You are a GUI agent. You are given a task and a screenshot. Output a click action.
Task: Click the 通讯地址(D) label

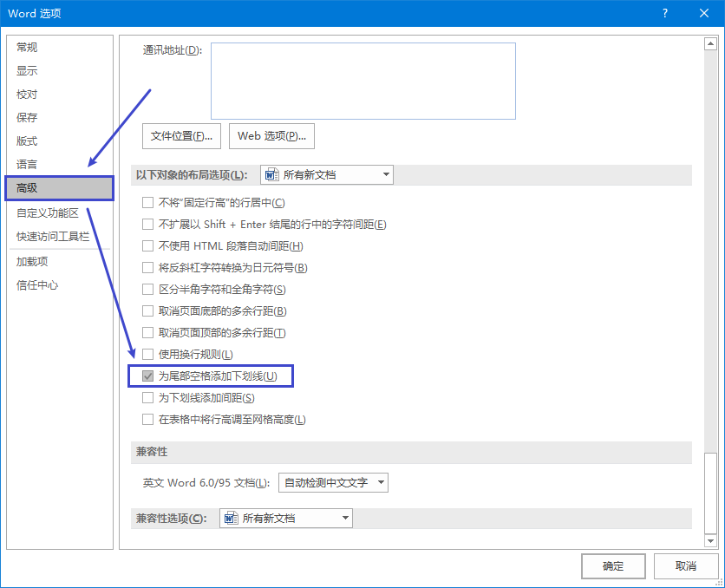pyautogui.click(x=173, y=50)
